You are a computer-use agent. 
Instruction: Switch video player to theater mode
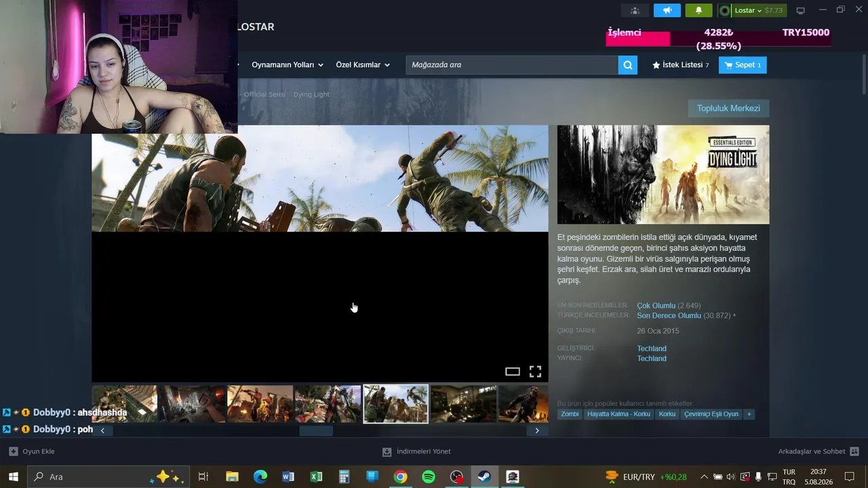[x=513, y=371]
